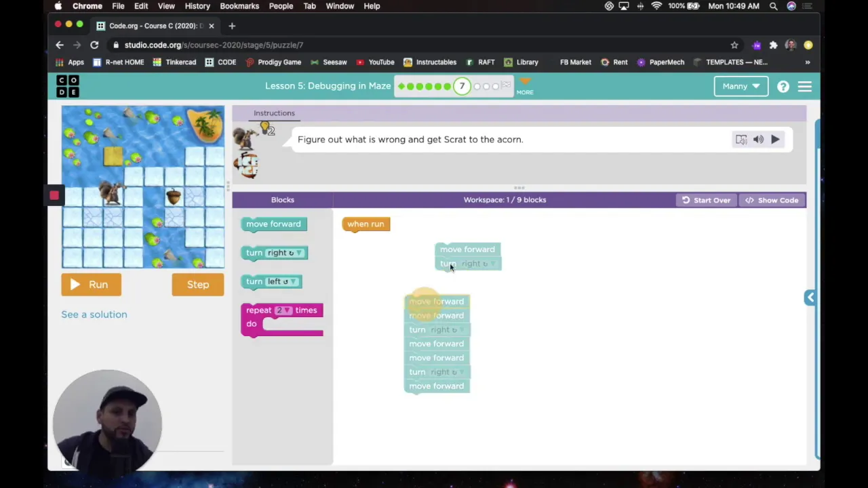Select the repeat block in toolbox
This screenshot has width=868, height=488.
click(x=282, y=319)
